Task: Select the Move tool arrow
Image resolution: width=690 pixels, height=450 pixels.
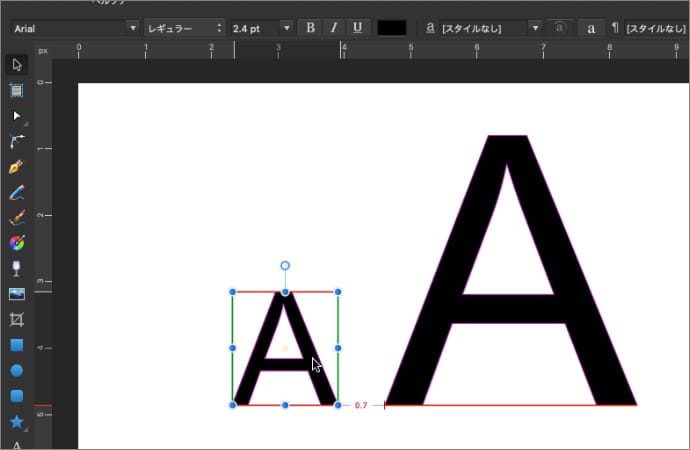Action: pos(16,65)
